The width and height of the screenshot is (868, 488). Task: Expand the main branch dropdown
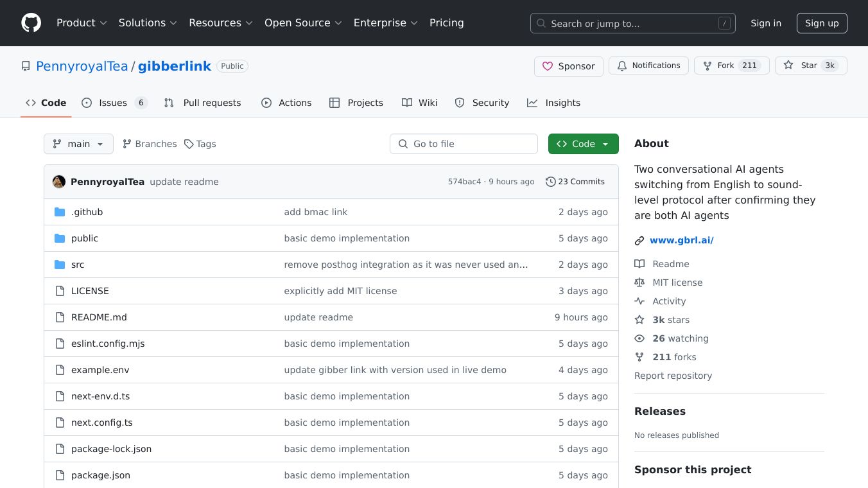click(x=78, y=144)
